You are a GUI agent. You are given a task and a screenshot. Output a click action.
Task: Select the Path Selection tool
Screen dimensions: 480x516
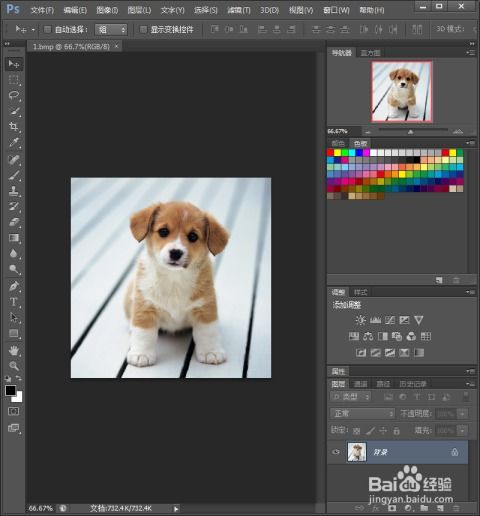[14, 317]
